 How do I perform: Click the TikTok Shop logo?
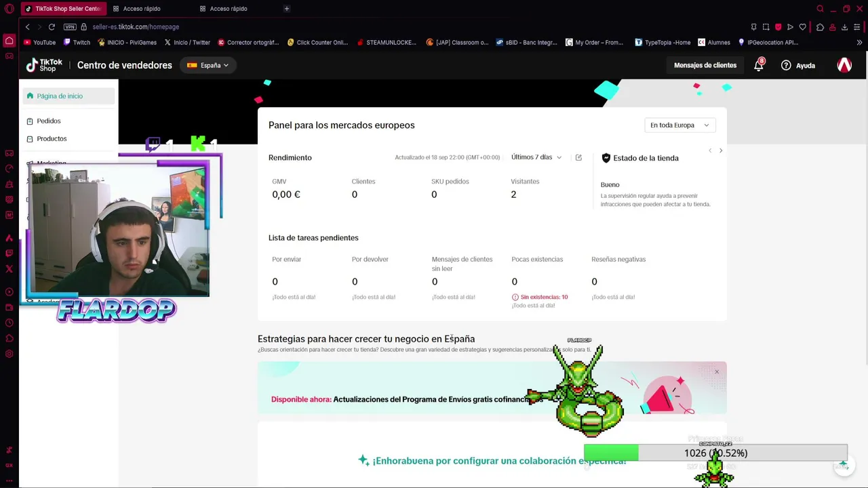(x=44, y=65)
